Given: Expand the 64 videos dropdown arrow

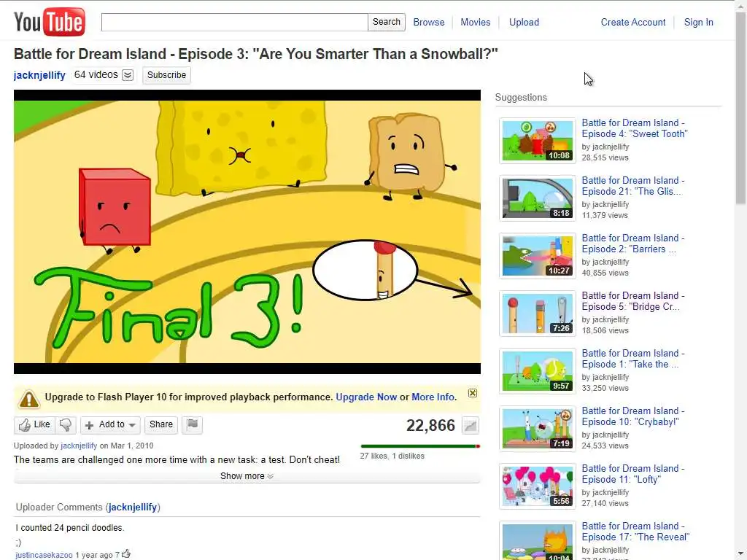Looking at the screenshot, I should coord(127,75).
